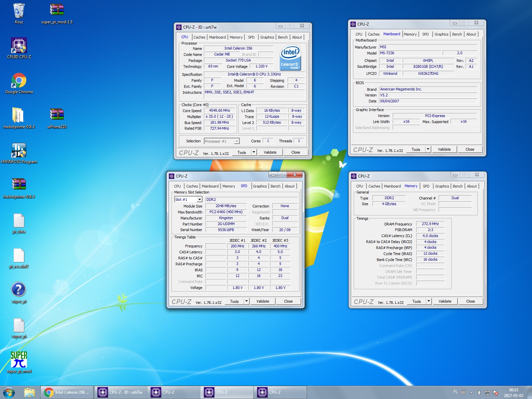Click the PC2-6400 (400 MHz) bandwidth value
This screenshot has height=399, width=532.
coord(226,212)
